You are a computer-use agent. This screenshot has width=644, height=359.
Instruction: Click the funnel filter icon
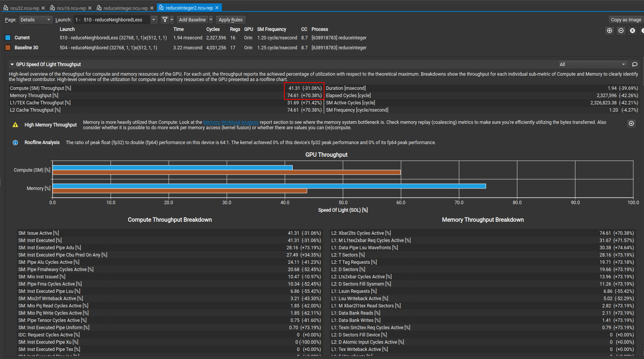tap(165, 20)
